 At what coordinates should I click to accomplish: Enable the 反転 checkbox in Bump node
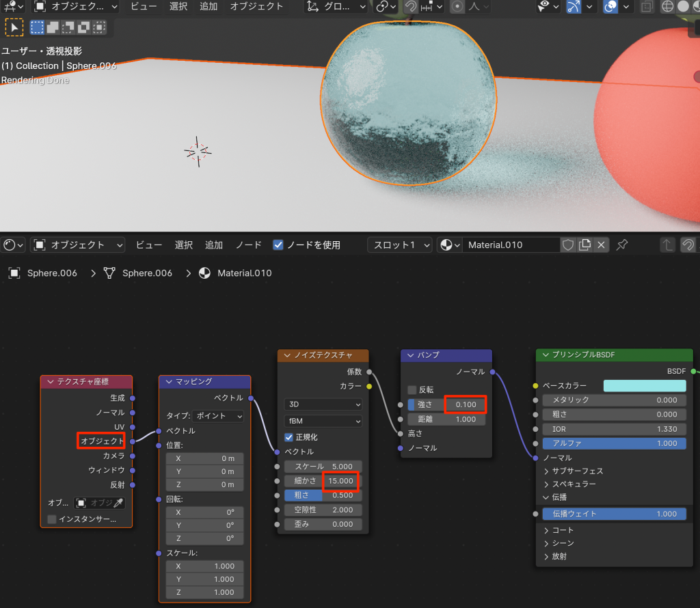coord(412,389)
